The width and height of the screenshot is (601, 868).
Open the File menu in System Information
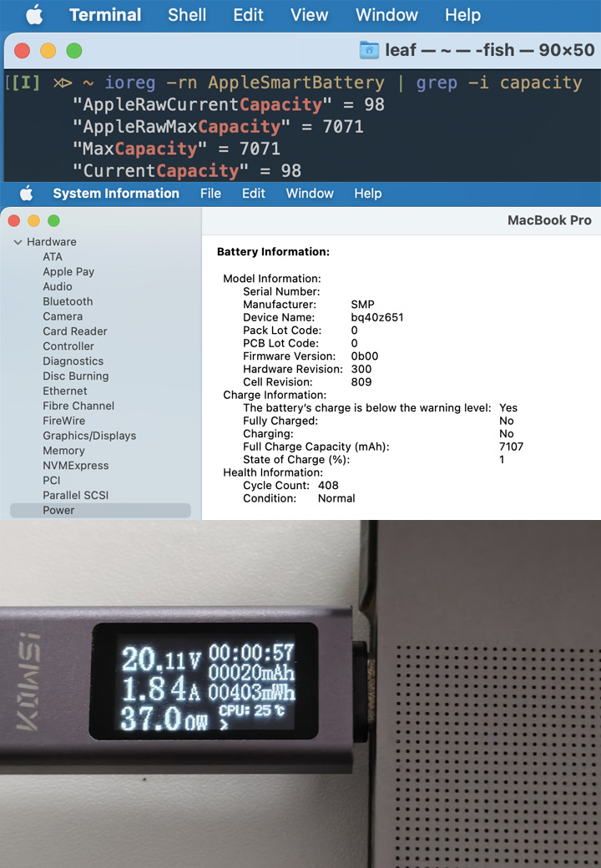pyautogui.click(x=210, y=194)
